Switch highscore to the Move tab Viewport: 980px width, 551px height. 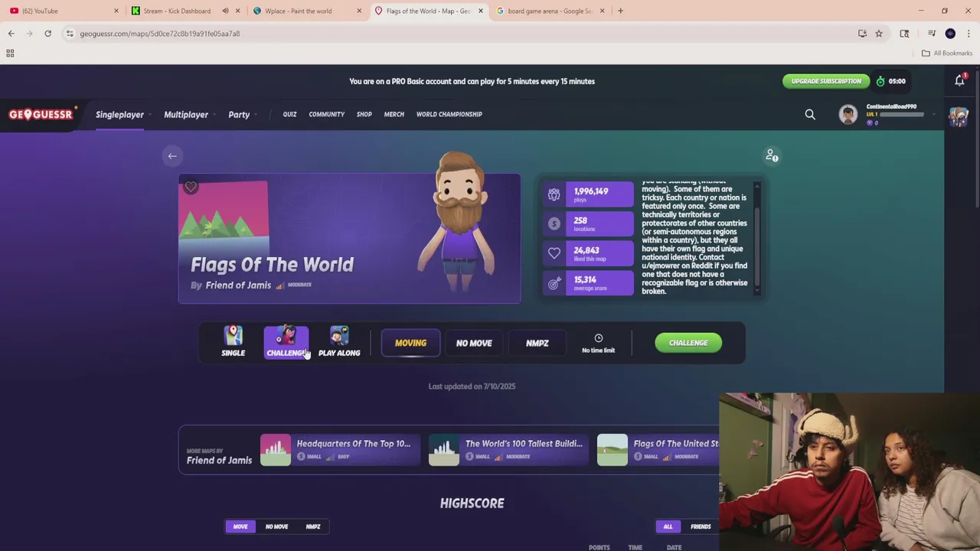coord(240,527)
